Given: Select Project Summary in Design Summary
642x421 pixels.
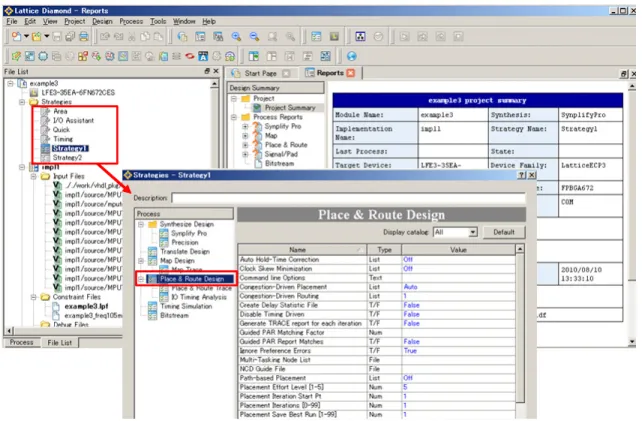Looking at the screenshot, I should (x=290, y=108).
